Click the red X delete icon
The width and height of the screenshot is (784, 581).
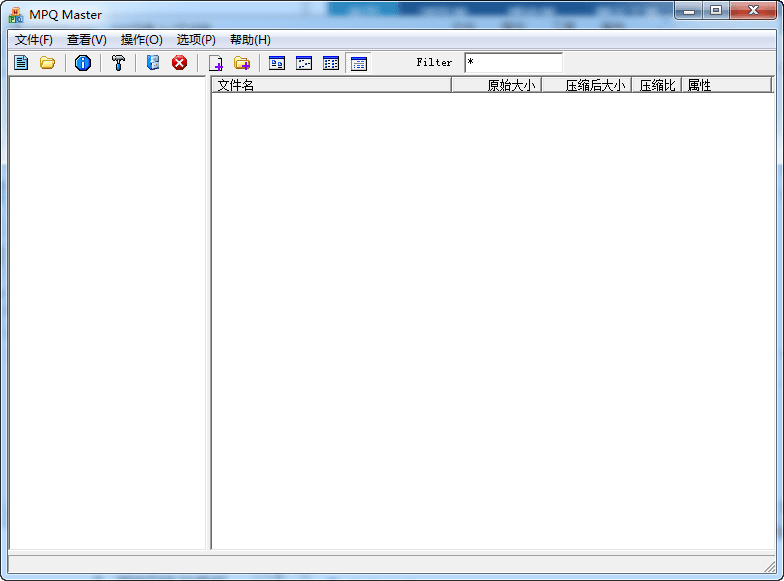tap(180, 63)
